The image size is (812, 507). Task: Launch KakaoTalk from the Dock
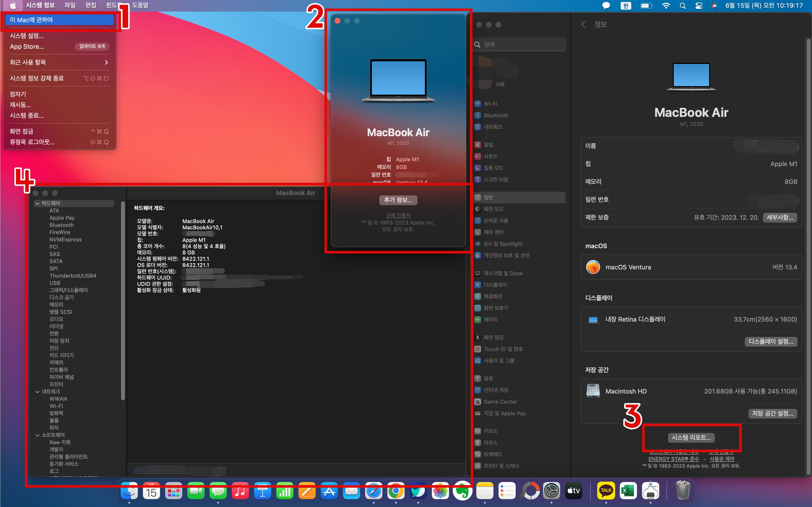[606, 491]
